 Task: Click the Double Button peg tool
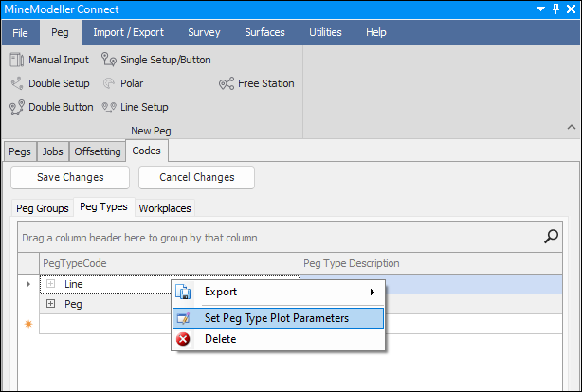pos(51,107)
